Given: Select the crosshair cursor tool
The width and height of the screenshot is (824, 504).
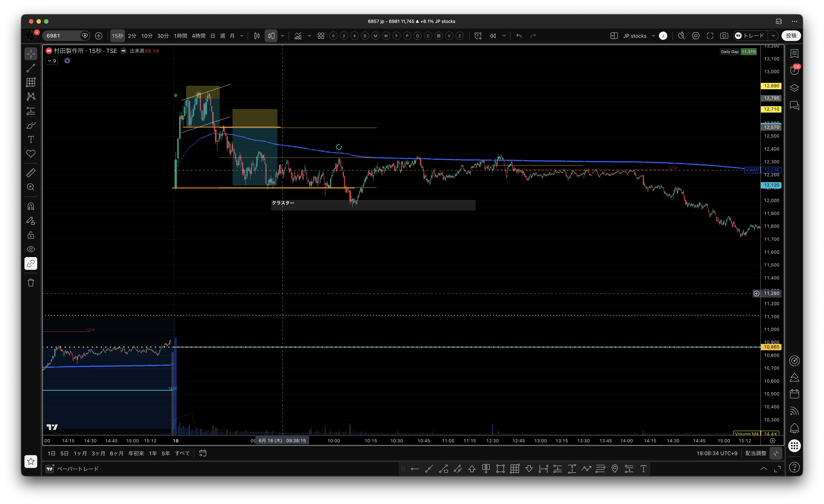Looking at the screenshot, I should pos(31,54).
